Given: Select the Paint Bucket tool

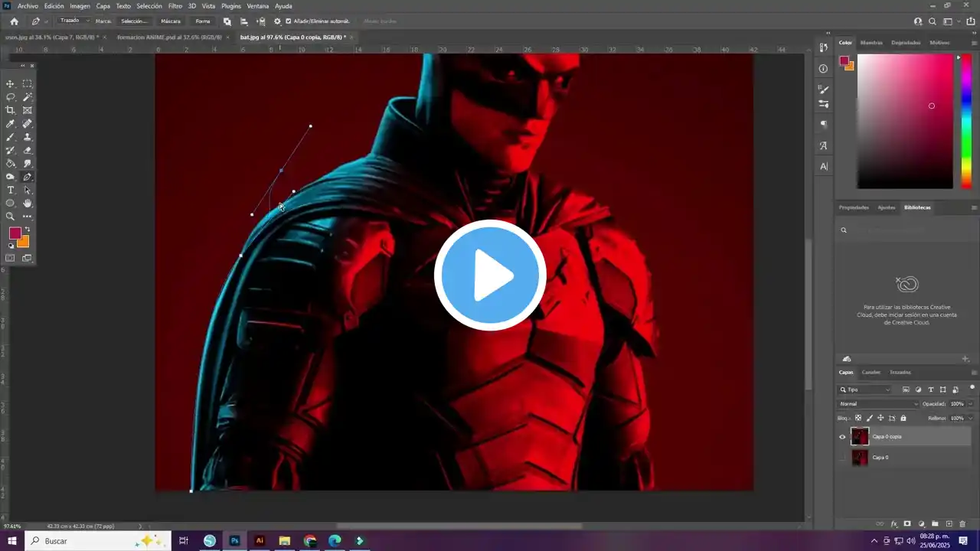Looking at the screenshot, I should tap(11, 163).
